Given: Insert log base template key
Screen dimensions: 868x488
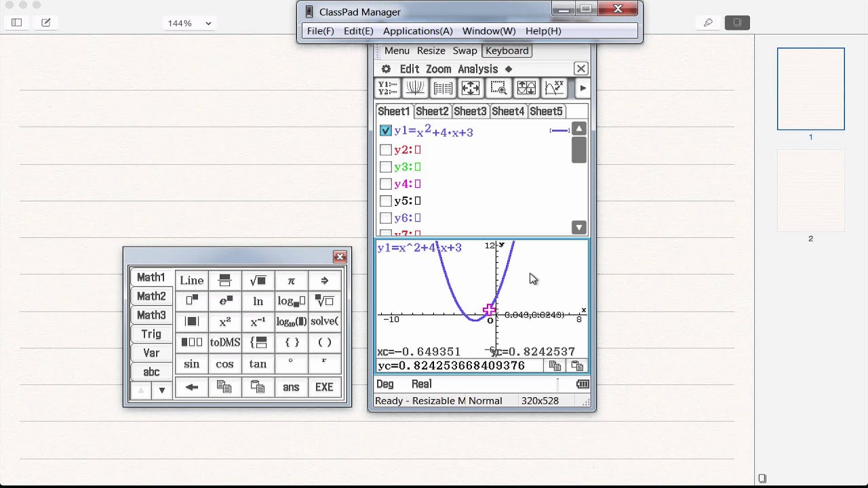Looking at the screenshot, I should click(291, 301).
